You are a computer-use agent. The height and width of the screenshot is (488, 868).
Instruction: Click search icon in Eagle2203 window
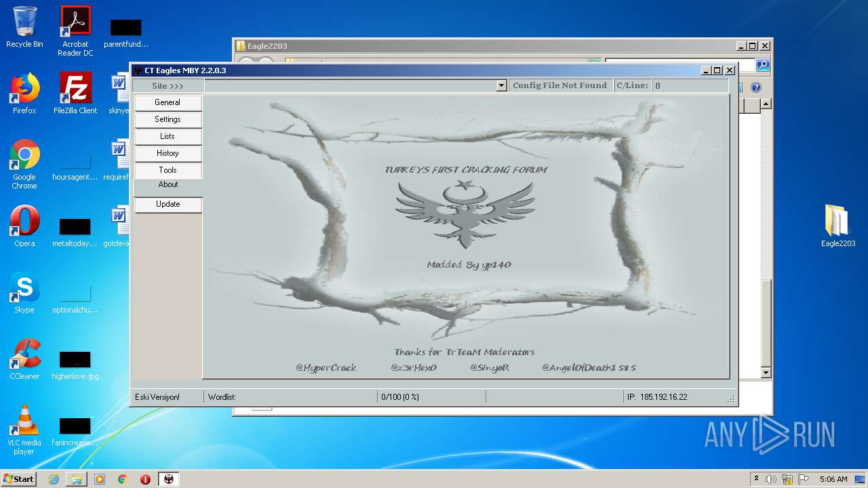[763, 65]
